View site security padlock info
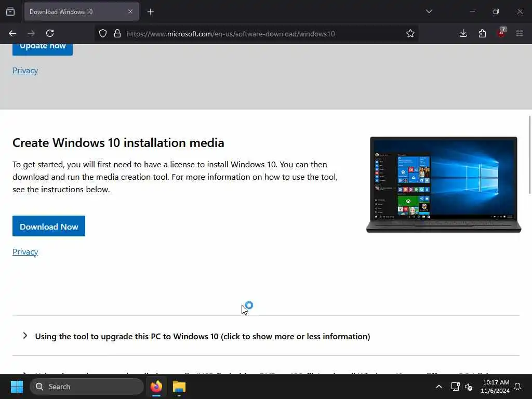This screenshot has width=532, height=399. (117, 33)
